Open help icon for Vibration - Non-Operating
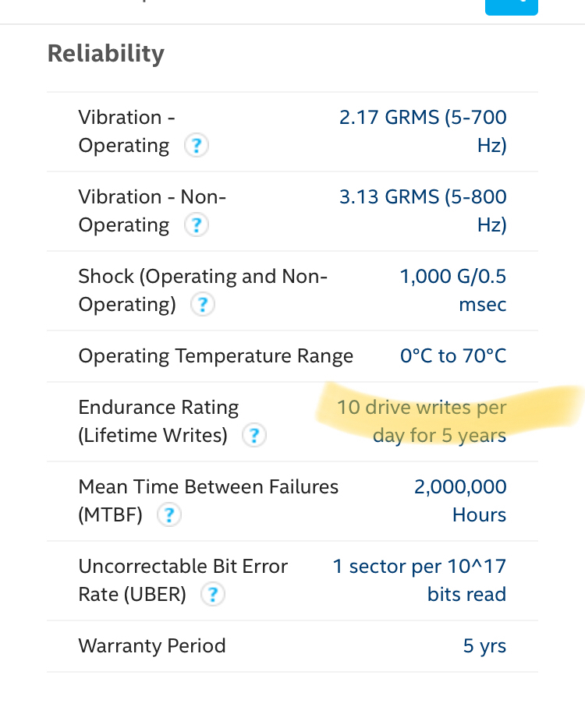The height and width of the screenshot is (728, 585). tap(196, 225)
